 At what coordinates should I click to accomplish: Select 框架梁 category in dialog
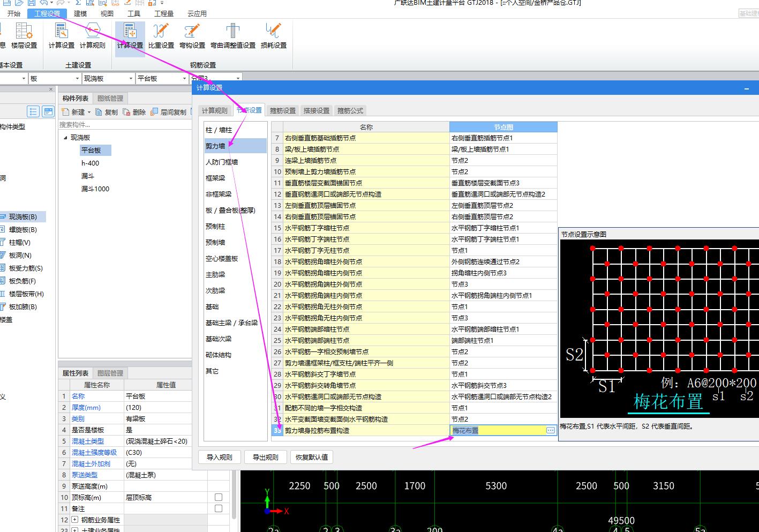(x=235, y=178)
